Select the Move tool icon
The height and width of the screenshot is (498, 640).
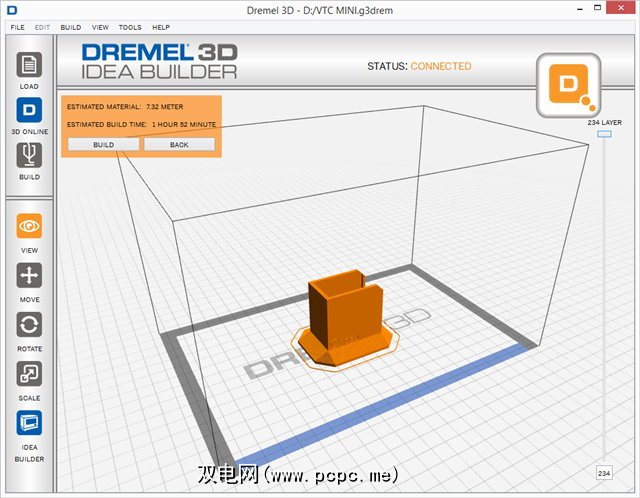click(29, 275)
